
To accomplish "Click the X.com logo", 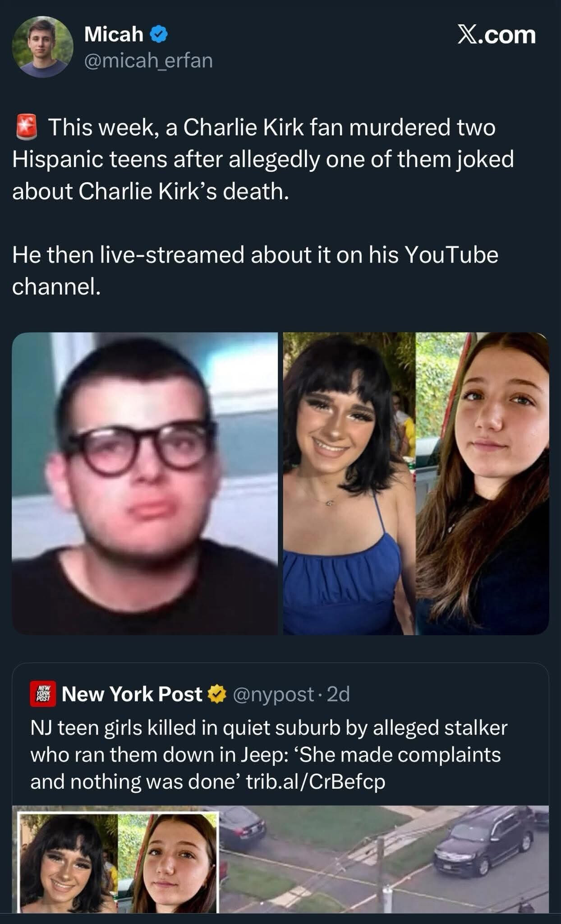I will pyautogui.click(x=497, y=35).
